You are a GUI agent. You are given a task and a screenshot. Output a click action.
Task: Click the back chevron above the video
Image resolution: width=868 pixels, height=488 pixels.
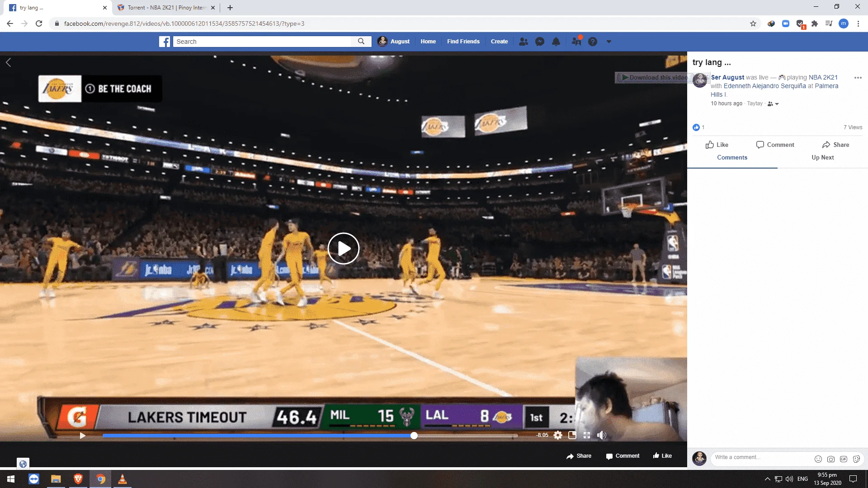click(8, 62)
